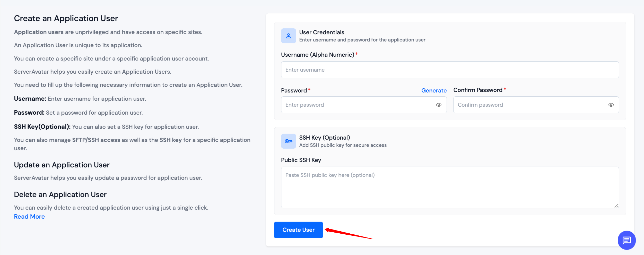Select the Confirm password input box
Screen dimensions: 644x255
[x=530, y=105]
